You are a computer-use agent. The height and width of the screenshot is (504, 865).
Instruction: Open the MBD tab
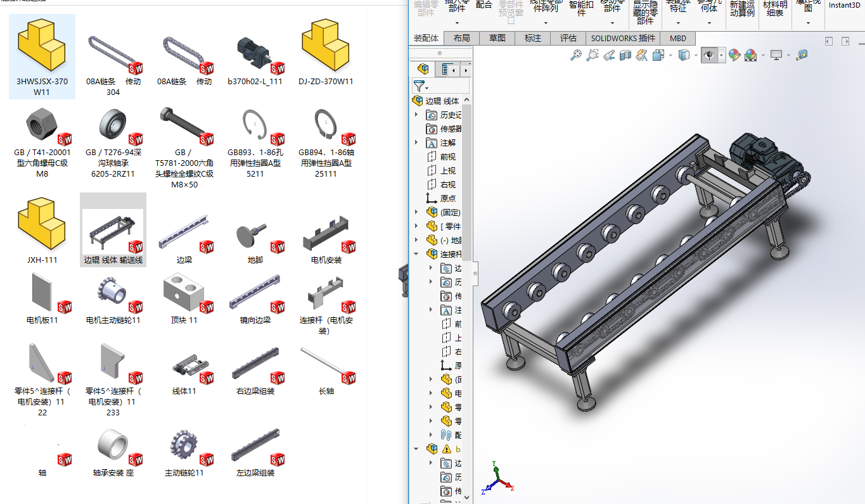click(x=678, y=38)
